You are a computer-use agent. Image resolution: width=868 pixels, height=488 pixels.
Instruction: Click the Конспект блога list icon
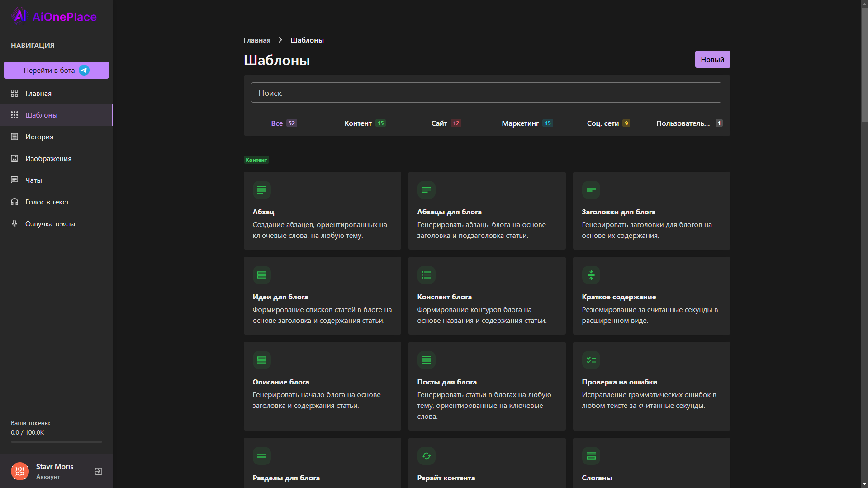426,275
